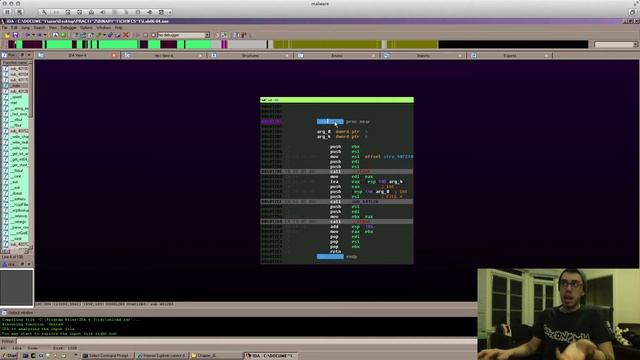Click the open file folder icon
Image resolution: width=640 pixels, height=360 pixels.
click(7, 36)
